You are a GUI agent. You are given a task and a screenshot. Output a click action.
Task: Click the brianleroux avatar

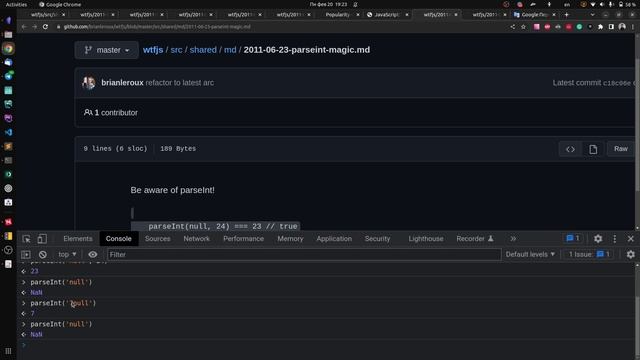point(89,83)
